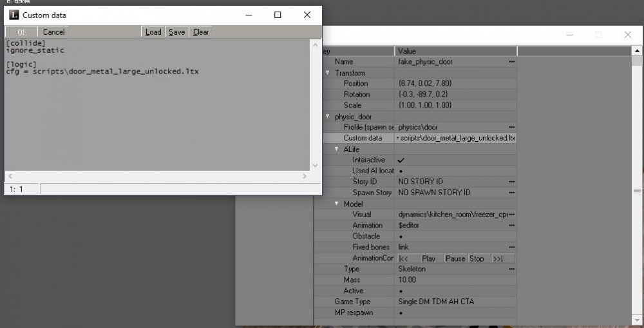Click the ellipsis next to Story ID

tap(511, 182)
